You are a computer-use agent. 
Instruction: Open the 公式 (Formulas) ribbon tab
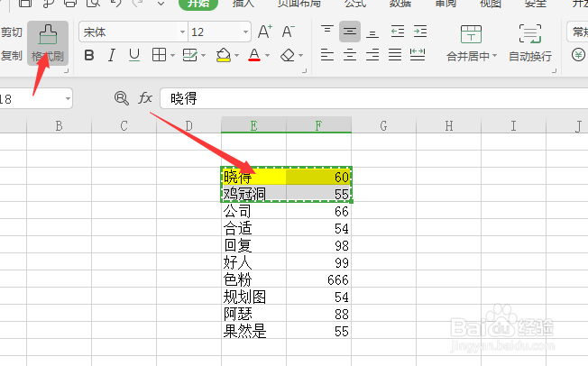pos(355,4)
